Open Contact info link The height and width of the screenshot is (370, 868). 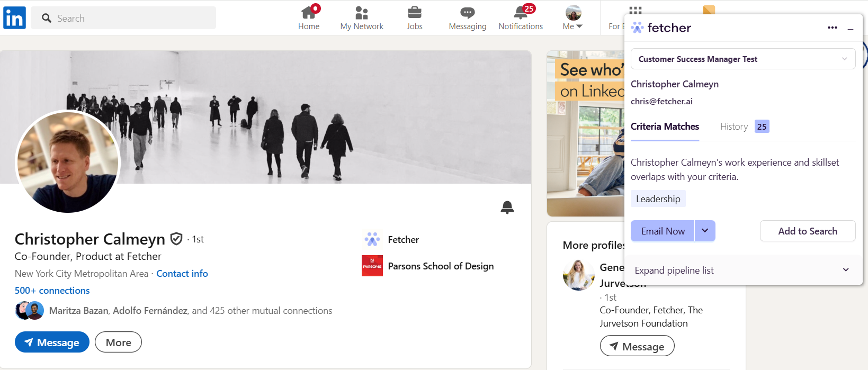(x=182, y=274)
